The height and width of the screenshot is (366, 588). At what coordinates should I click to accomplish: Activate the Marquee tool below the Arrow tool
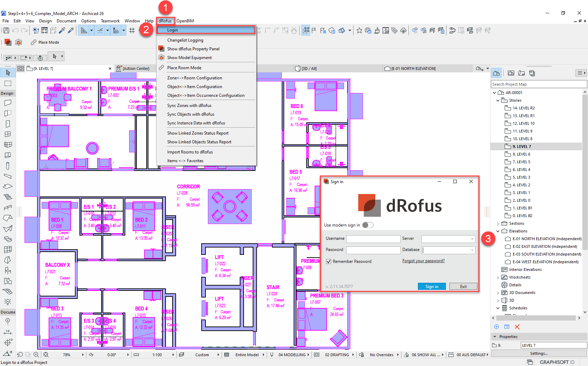pos(7,83)
